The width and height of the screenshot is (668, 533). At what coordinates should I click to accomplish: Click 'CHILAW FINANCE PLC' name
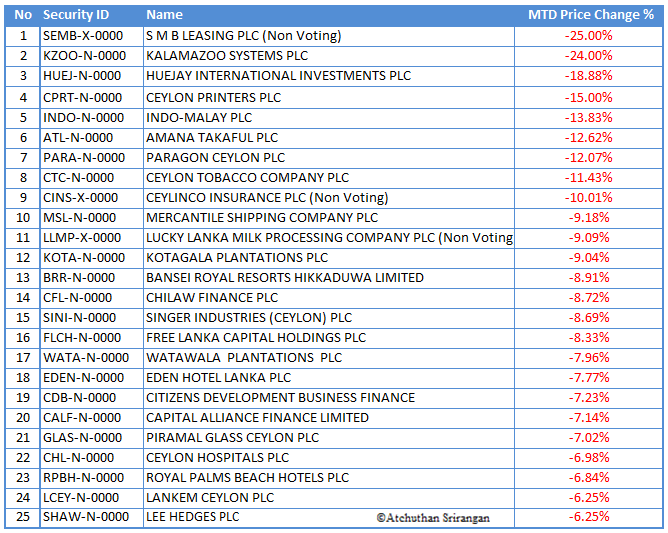(x=212, y=298)
